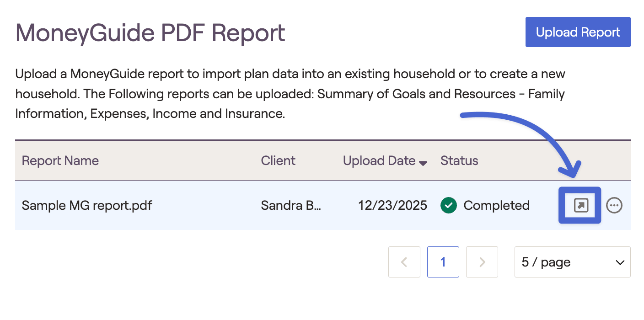Open the Sample MG report via arrow icon
644x320 pixels.
click(x=580, y=206)
